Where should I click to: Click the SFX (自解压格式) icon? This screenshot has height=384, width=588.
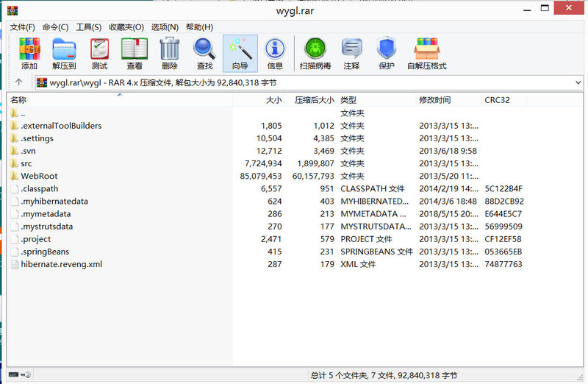pos(427,53)
